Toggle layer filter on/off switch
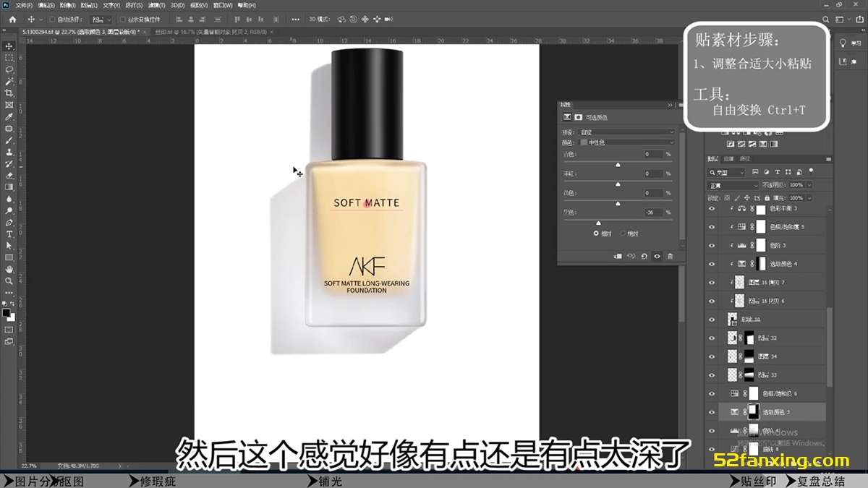This screenshot has height=488, width=868. coord(811,172)
